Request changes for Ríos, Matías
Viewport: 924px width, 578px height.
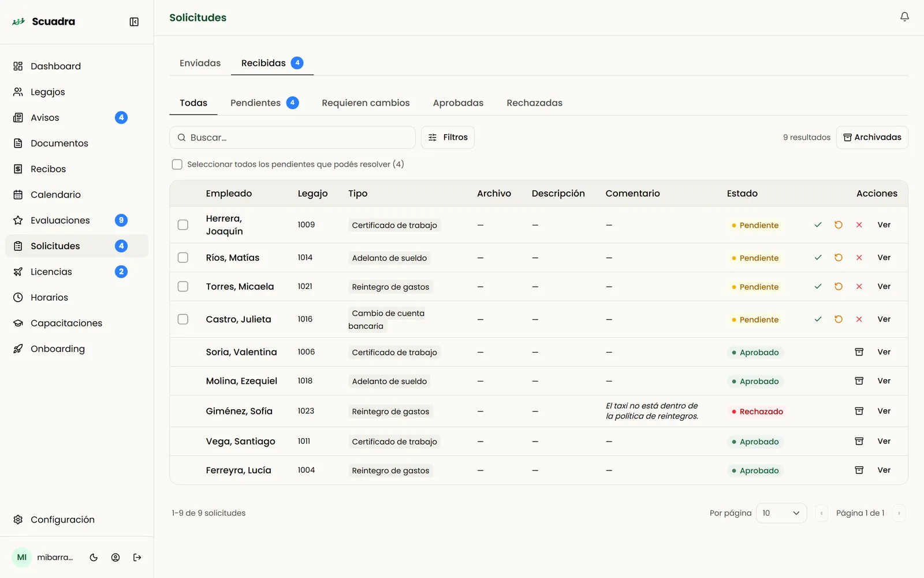coord(839,258)
